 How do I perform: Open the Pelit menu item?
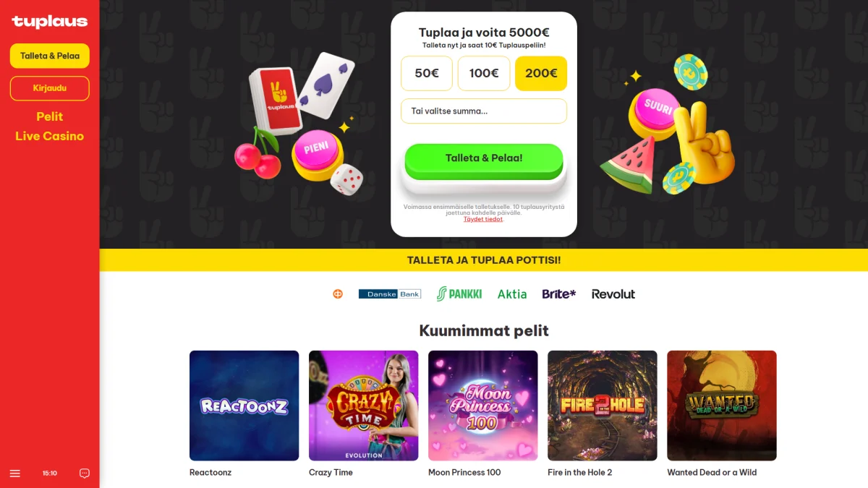pos(50,116)
